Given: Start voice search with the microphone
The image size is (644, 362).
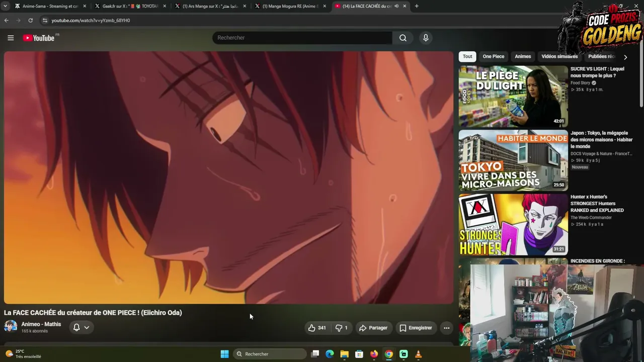Looking at the screenshot, I should (x=426, y=38).
